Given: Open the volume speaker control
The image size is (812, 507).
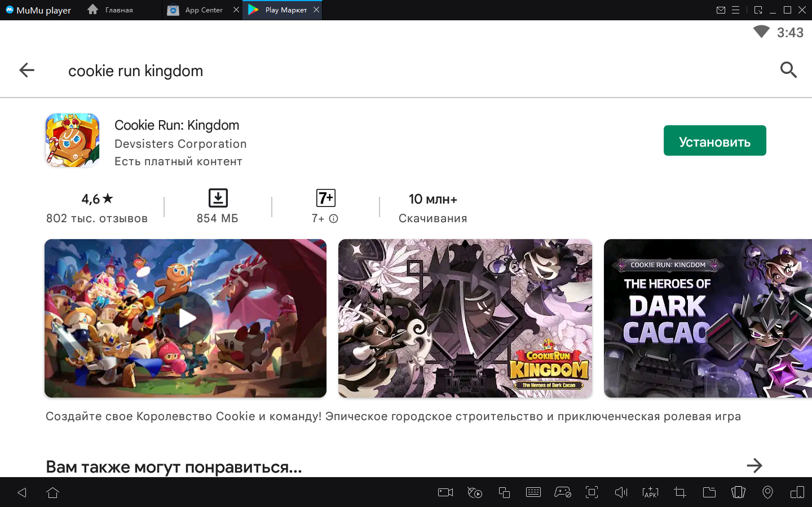Looking at the screenshot, I should (x=621, y=492).
